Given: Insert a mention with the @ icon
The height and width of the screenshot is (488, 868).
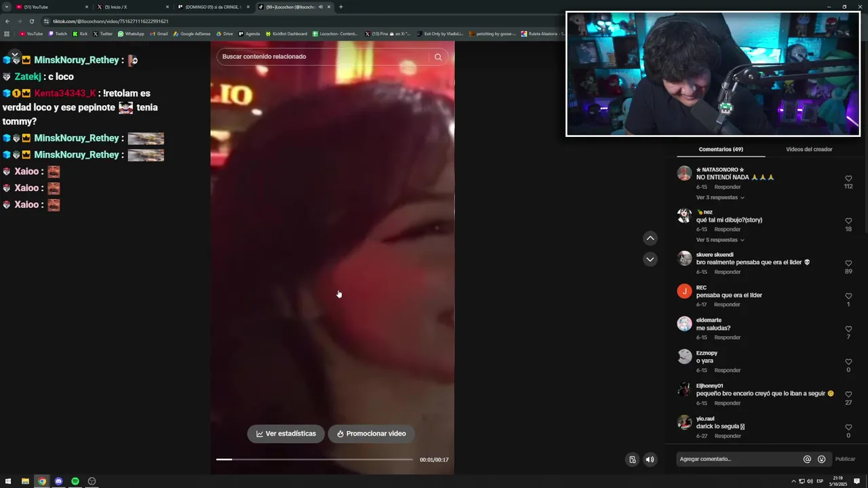Looking at the screenshot, I should click(x=807, y=459).
